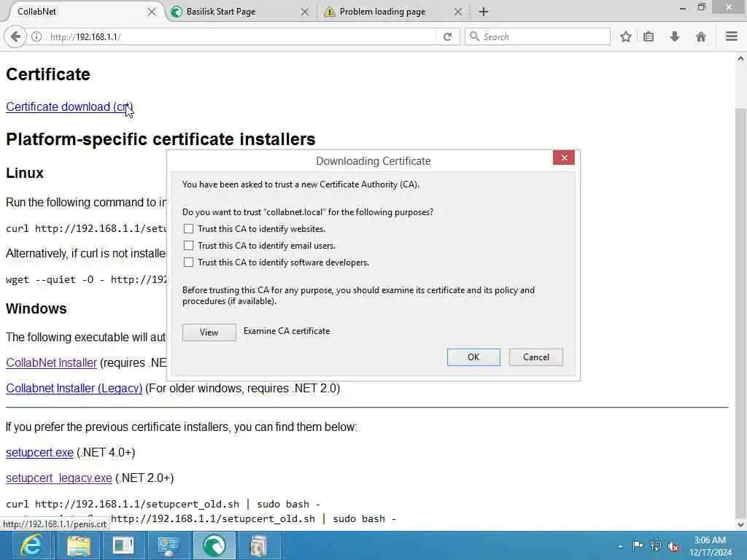Close the CollabNet tab

(152, 12)
